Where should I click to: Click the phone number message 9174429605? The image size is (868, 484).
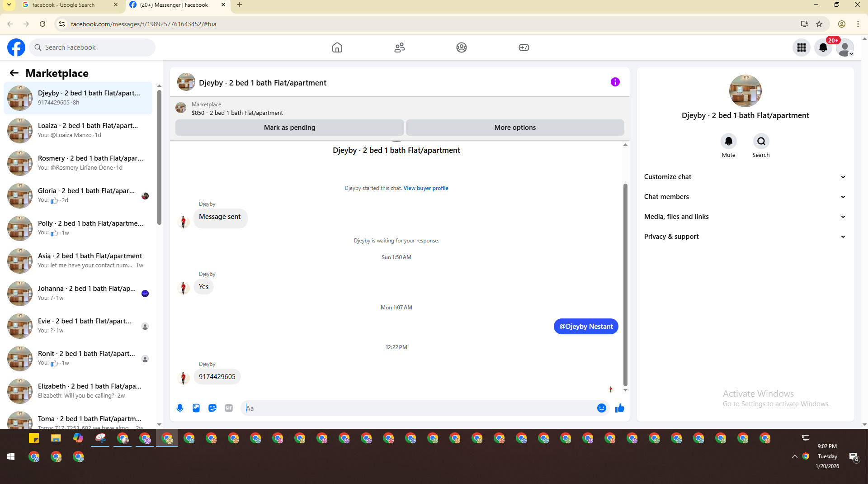[x=217, y=377]
